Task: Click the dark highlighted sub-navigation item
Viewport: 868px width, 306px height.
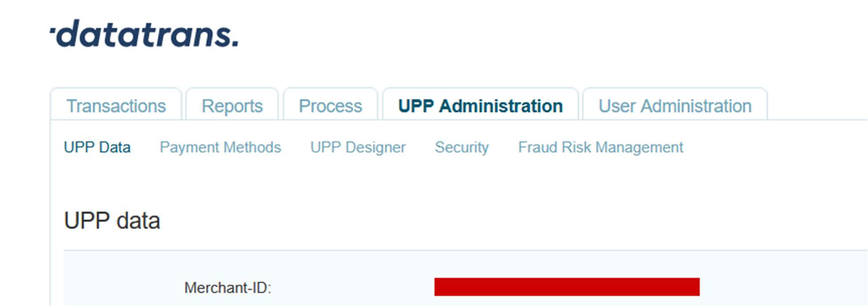Action: (x=97, y=147)
